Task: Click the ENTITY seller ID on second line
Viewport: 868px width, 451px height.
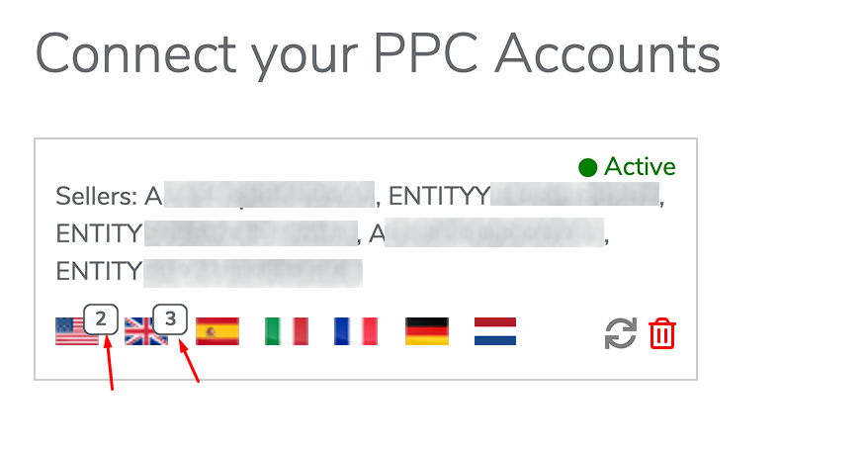Action: point(207,233)
